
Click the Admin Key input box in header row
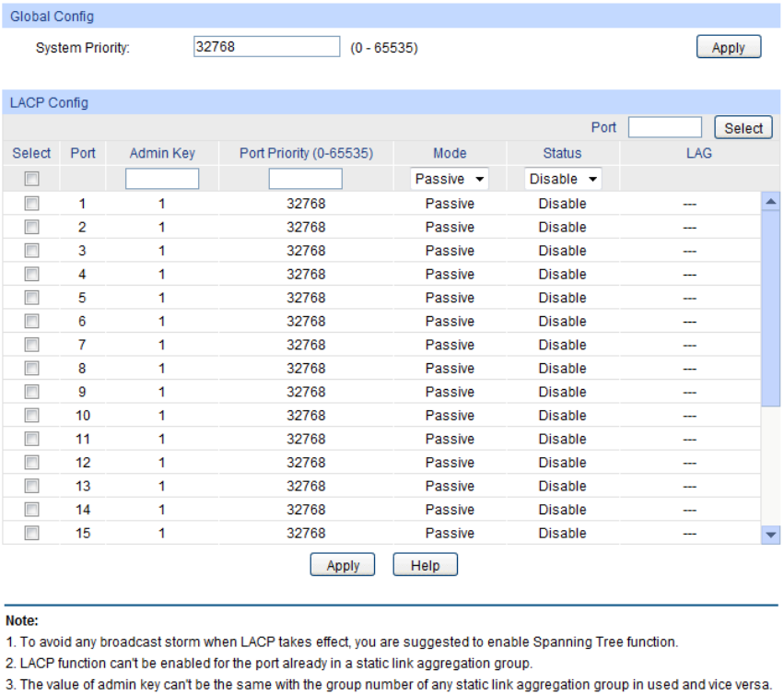162,179
